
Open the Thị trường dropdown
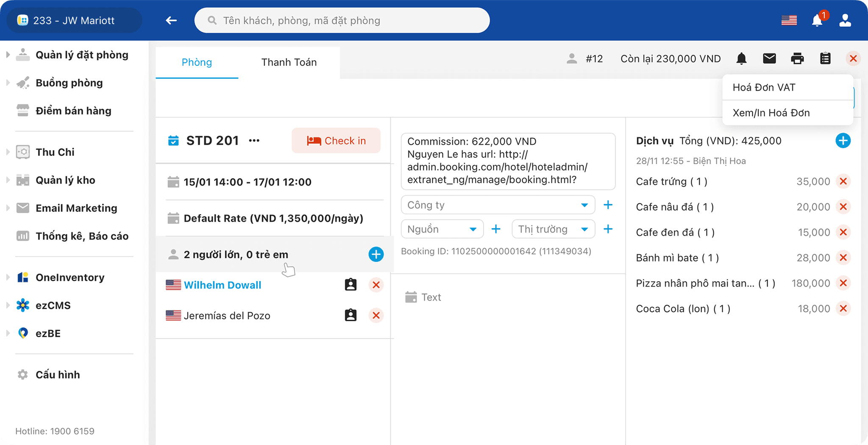(553, 229)
